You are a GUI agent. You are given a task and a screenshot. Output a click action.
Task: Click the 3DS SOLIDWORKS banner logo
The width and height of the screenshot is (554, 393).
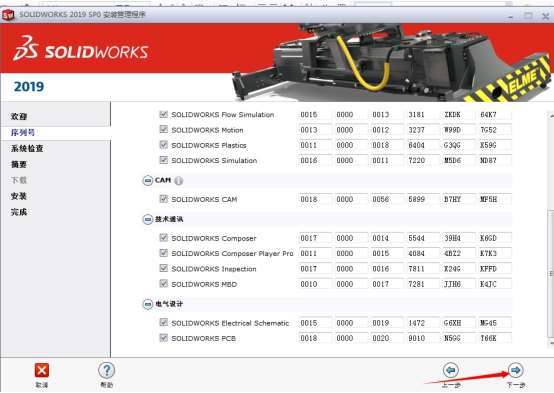point(81,48)
